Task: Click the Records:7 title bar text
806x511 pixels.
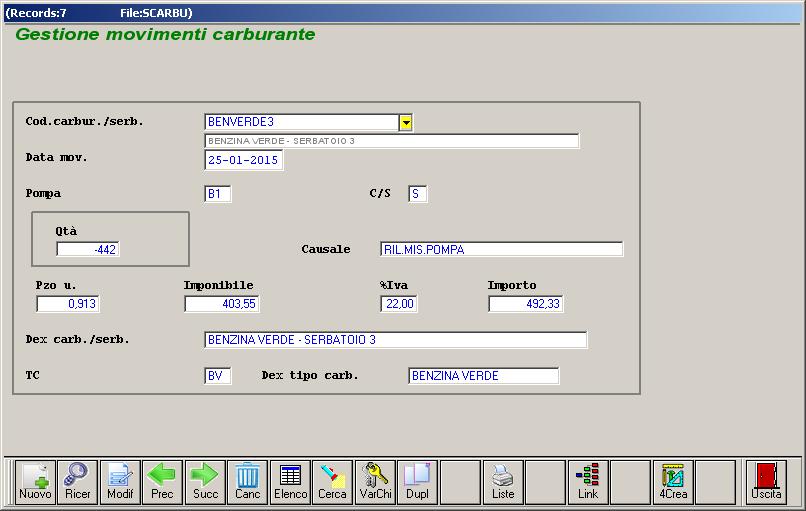Action: pos(36,13)
